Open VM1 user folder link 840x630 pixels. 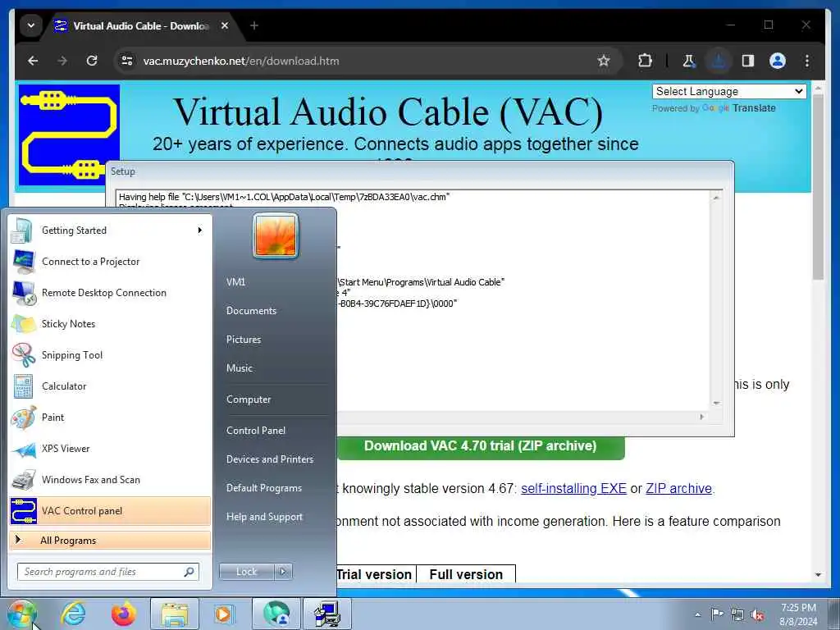(235, 282)
